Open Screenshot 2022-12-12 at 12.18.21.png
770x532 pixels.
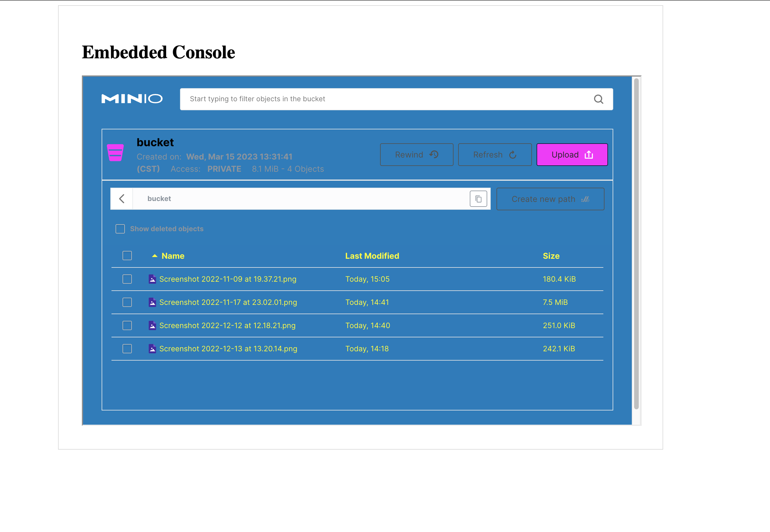pos(228,326)
